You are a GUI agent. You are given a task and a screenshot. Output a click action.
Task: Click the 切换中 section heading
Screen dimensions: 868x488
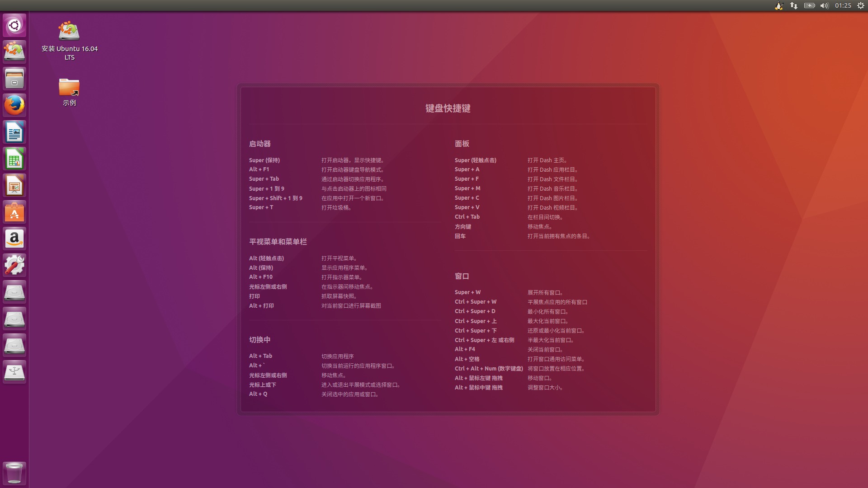[260, 340]
